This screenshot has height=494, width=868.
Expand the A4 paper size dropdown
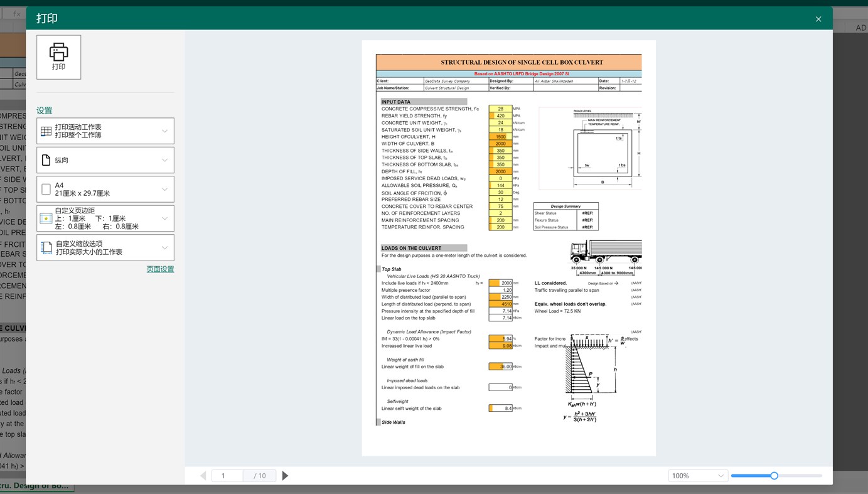coord(163,188)
